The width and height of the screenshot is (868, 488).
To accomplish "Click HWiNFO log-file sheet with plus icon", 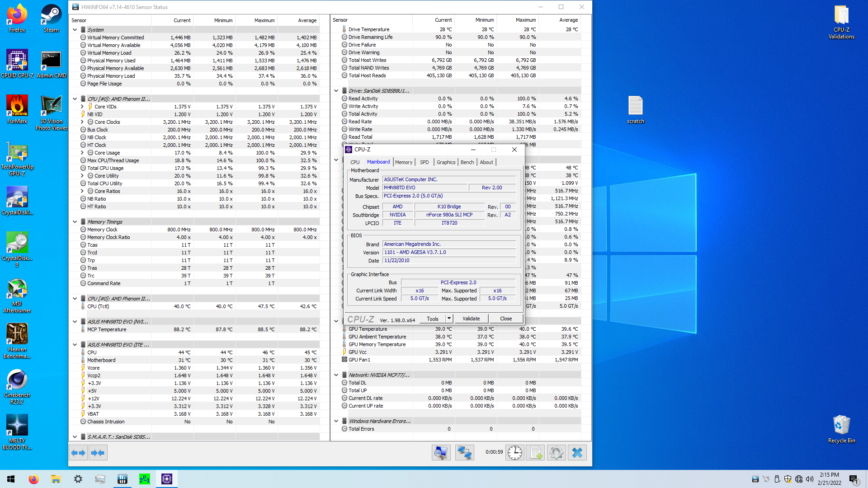I will point(536,452).
